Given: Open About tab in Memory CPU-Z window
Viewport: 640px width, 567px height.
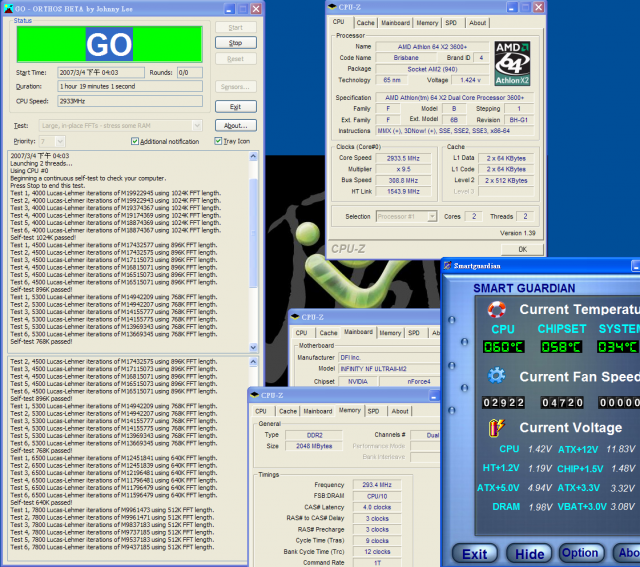Looking at the screenshot, I should 400,411.
